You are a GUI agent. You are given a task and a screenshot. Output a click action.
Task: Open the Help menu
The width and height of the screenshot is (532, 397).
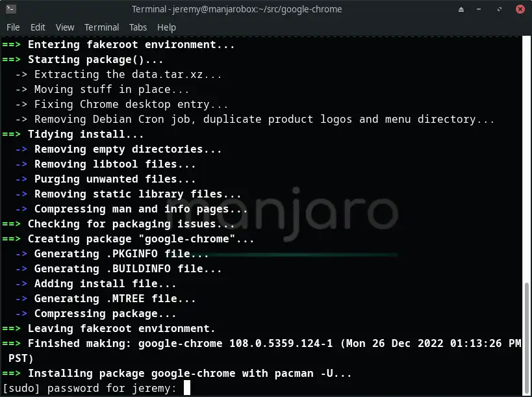tap(166, 27)
